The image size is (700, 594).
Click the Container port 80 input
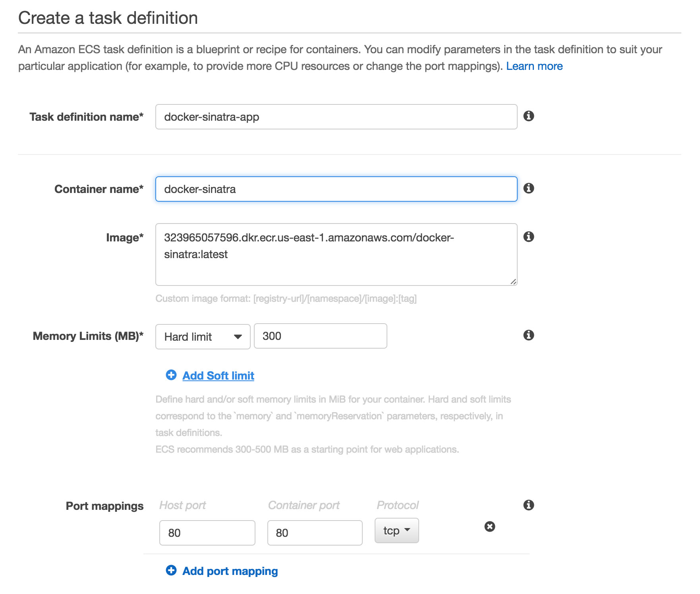(315, 532)
